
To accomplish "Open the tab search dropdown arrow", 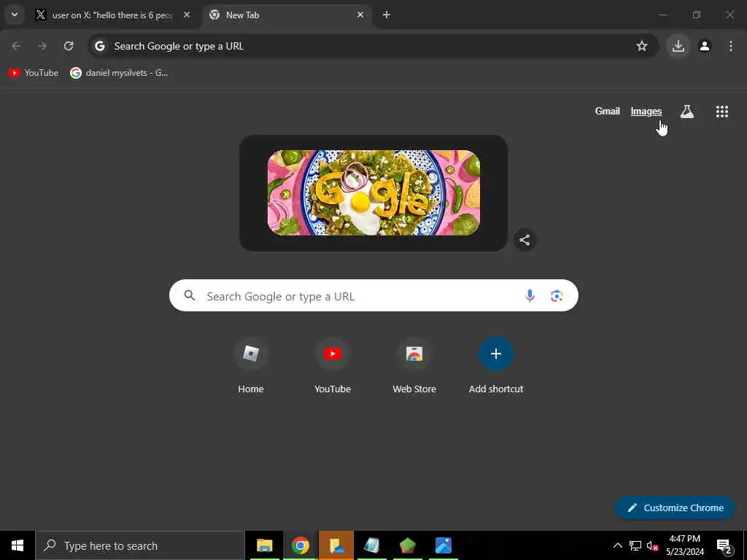I will point(15,15).
